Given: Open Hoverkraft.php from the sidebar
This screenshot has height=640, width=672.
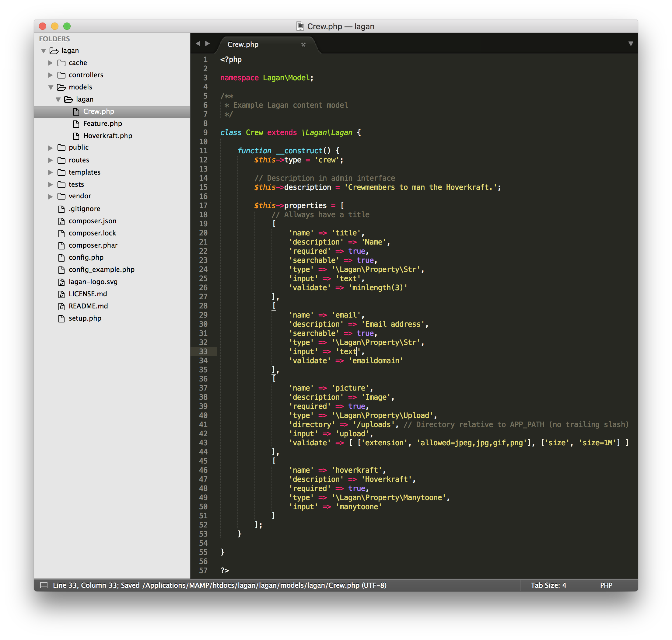Looking at the screenshot, I should pos(107,136).
